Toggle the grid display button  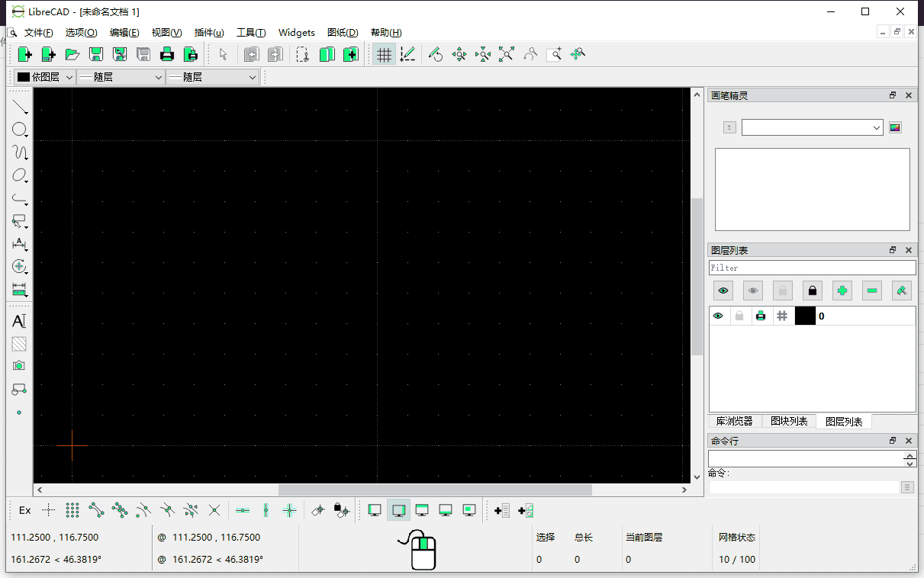[x=384, y=54]
